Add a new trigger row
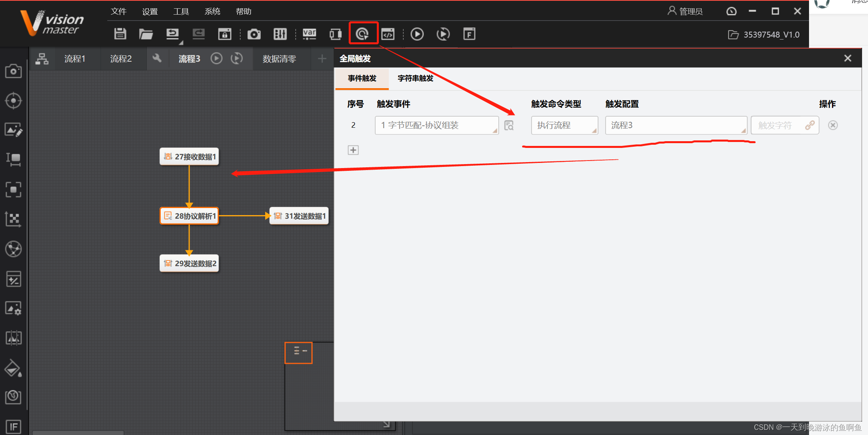The height and width of the screenshot is (435, 868). coord(353,150)
